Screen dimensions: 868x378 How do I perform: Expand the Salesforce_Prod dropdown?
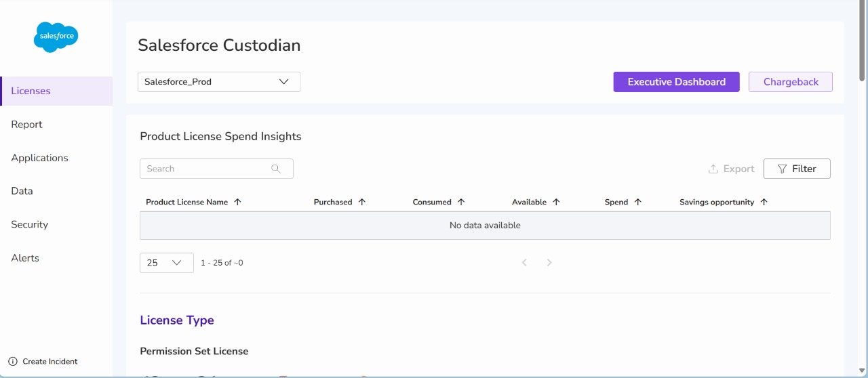click(x=219, y=81)
